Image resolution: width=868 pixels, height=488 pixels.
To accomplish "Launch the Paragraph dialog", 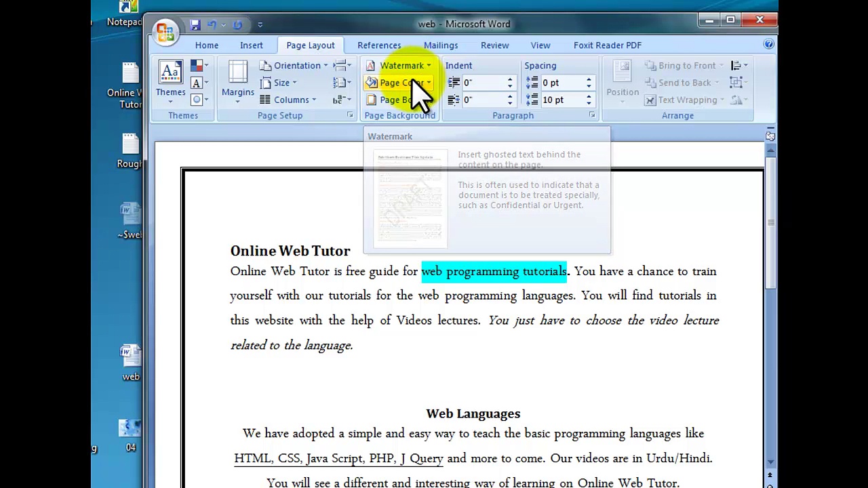I will click(x=592, y=115).
